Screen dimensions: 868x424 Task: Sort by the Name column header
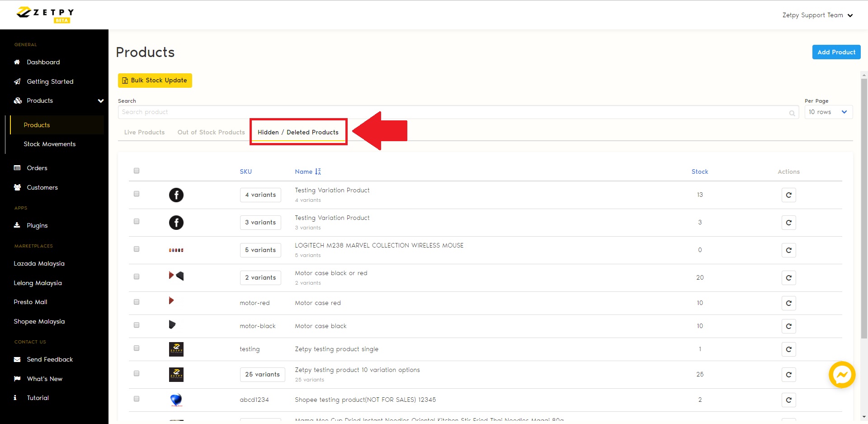click(x=304, y=172)
